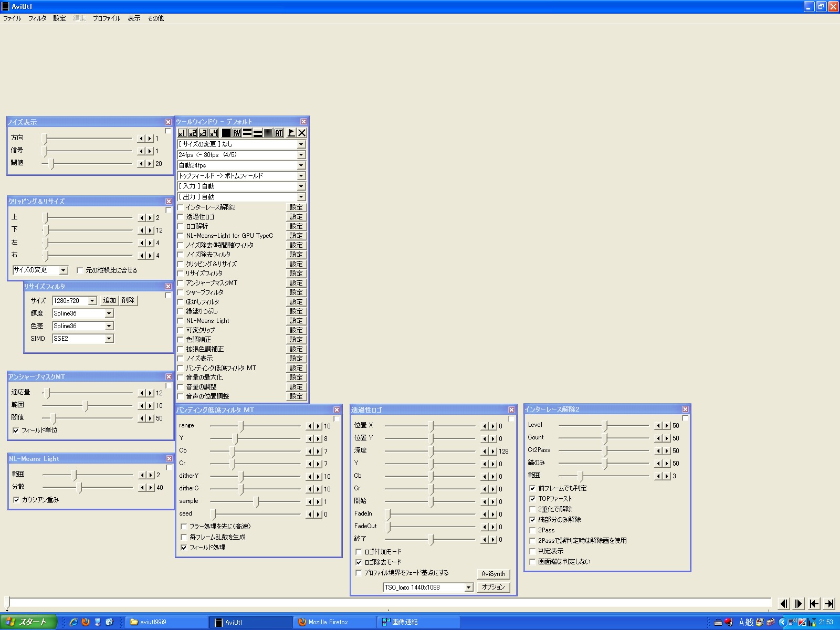Click the AviSynth button
This screenshot has width=840, height=630.
pyautogui.click(x=493, y=574)
